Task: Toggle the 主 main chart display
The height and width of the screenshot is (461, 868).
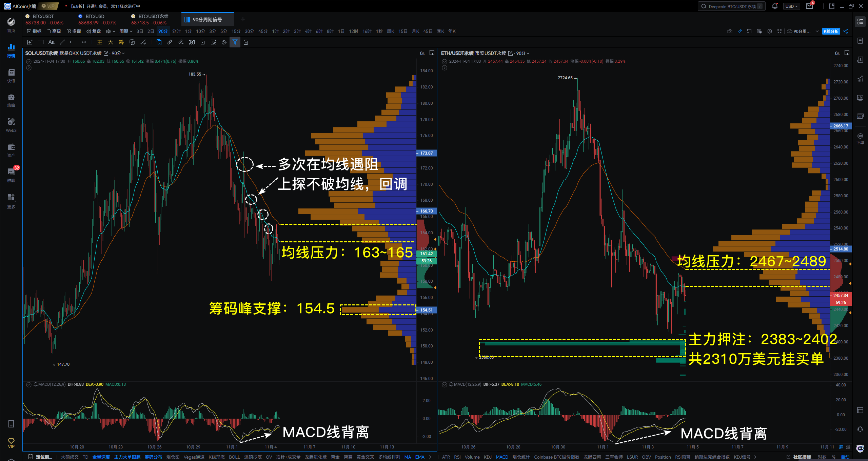Action: (x=100, y=42)
